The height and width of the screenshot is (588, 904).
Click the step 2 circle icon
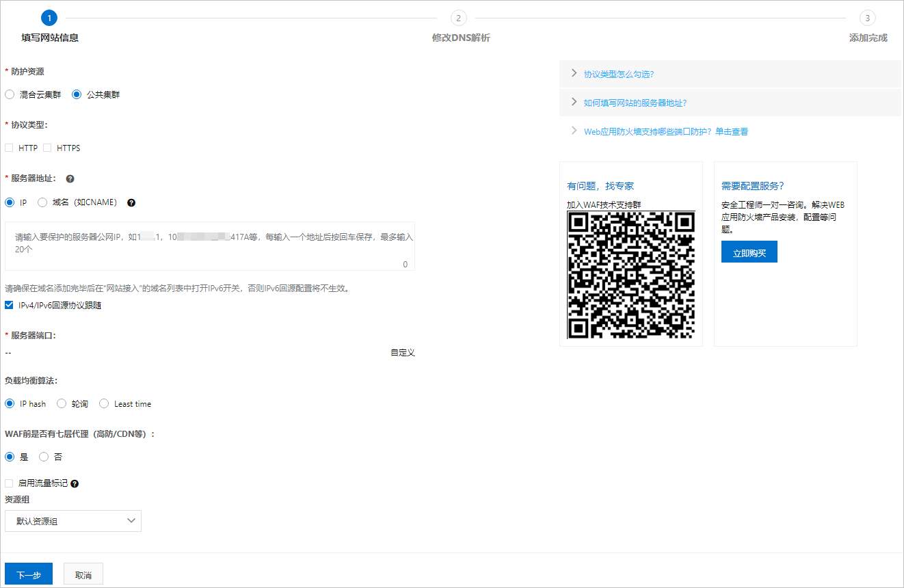tap(458, 18)
